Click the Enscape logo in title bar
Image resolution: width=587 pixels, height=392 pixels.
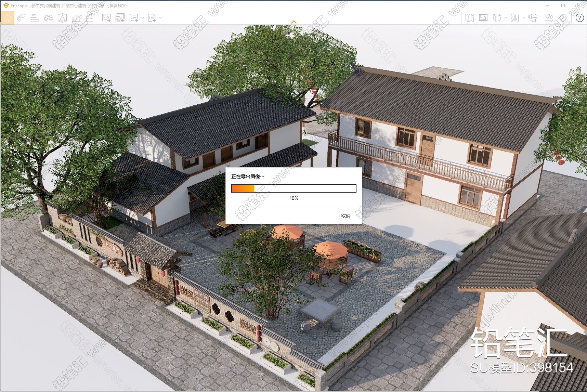(6, 5)
